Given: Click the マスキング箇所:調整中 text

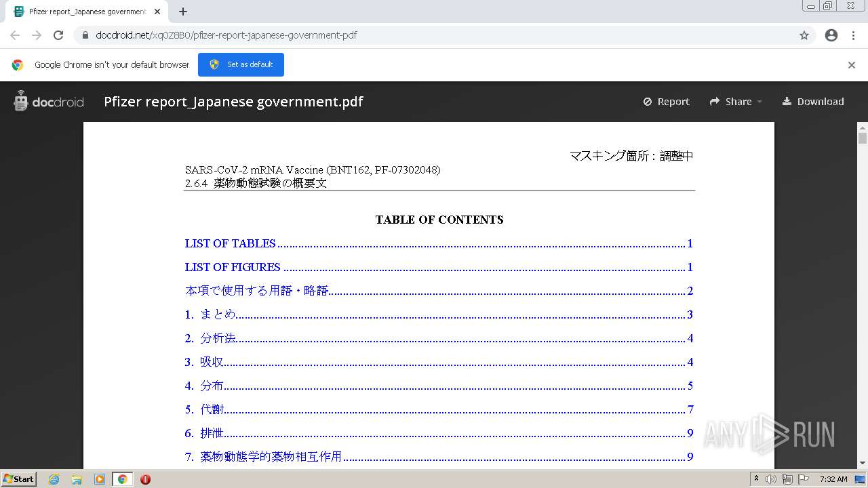Looking at the screenshot, I should (x=631, y=156).
